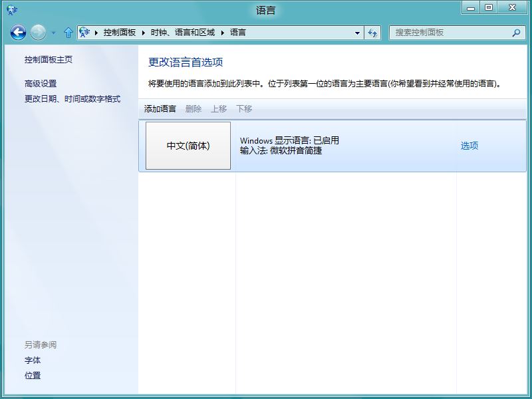Image resolution: width=532 pixels, height=399 pixels.
Task: Click the text Windows 显示语言: 已启用
Action: point(289,140)
